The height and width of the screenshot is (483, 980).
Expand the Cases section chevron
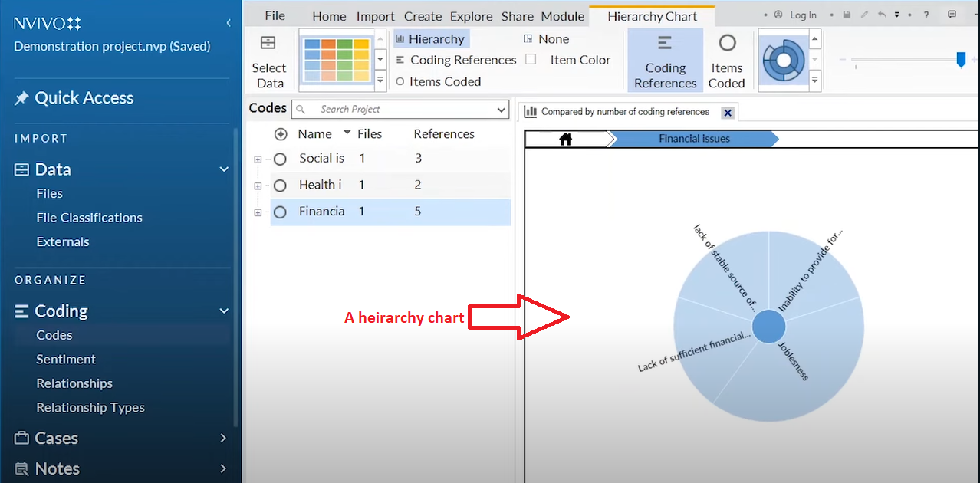[x=224, y=439]
